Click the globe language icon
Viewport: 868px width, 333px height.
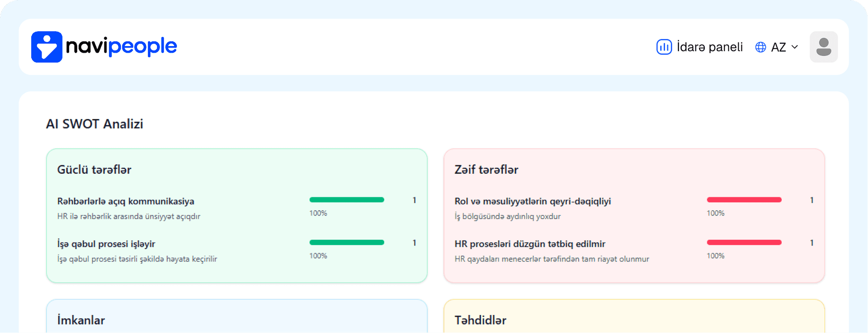(x=760, y=47)
